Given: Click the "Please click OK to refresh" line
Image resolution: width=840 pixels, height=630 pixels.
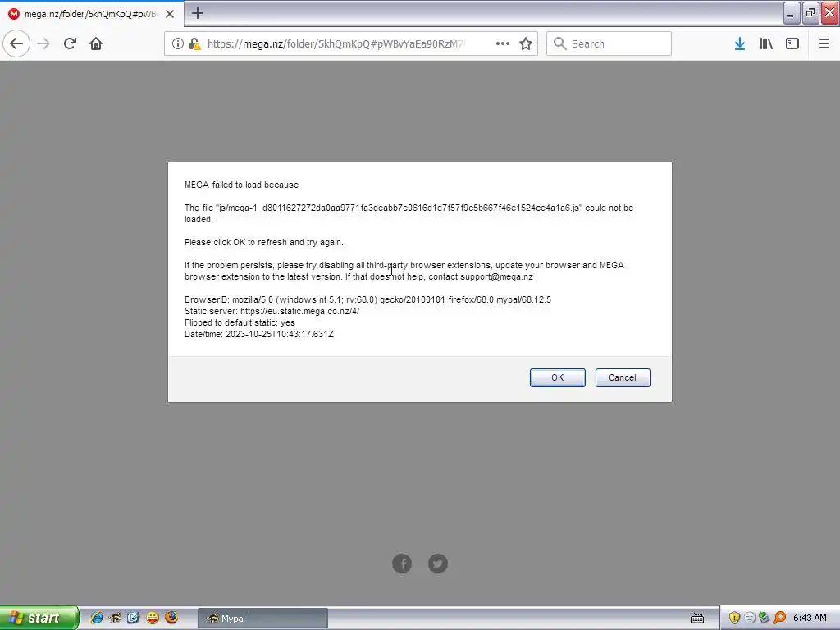Looking at the screenshot, I should tap(264, 242).
